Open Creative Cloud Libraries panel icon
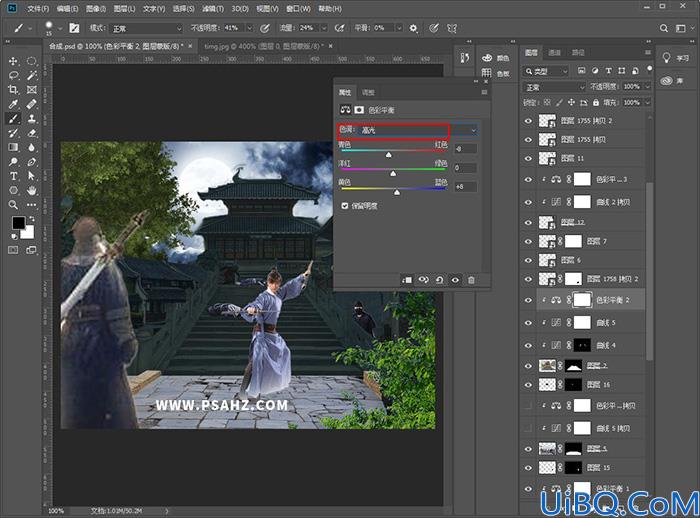This screenshot has height=518, width=700. (x=667, y=80)
